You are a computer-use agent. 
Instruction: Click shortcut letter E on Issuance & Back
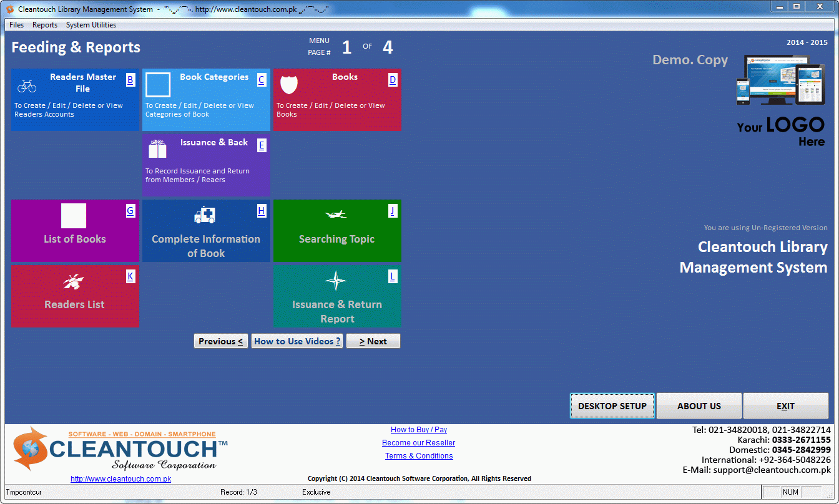pyautogui.click(x=262, y=145)
